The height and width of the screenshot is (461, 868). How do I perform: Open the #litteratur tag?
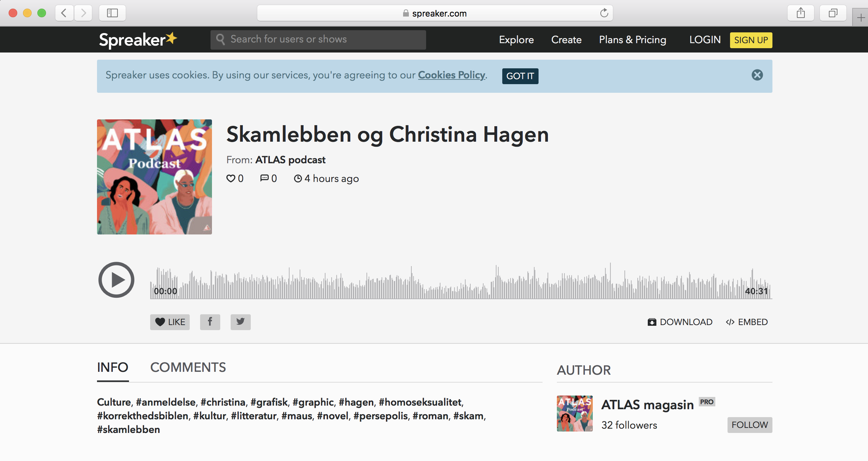click(254, 416)
